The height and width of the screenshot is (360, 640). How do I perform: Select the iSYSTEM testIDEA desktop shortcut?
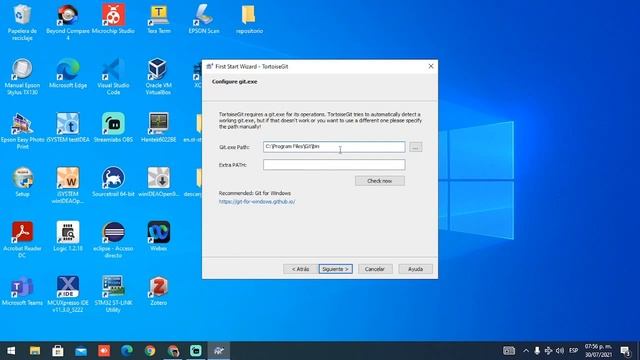(68, 128)
